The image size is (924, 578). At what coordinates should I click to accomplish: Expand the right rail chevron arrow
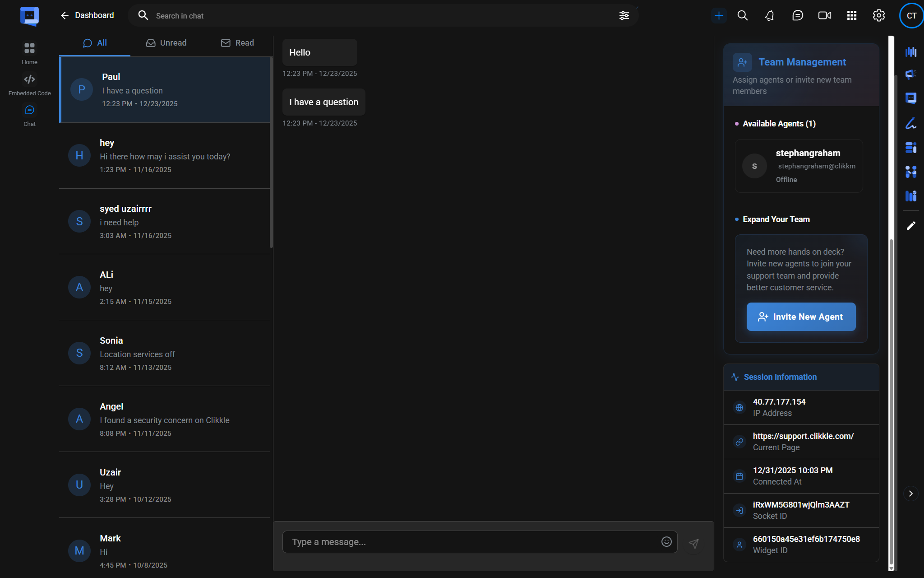(x=910, y=494)
